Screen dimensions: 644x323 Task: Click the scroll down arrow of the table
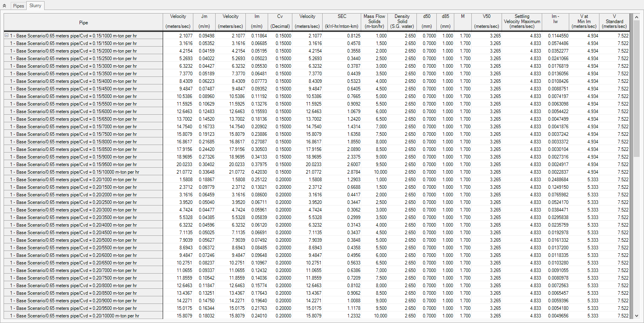(636, 315)
